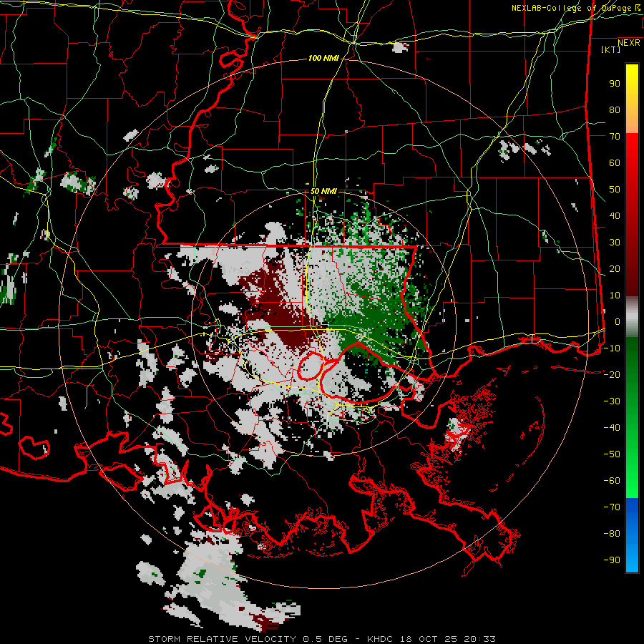Click the "NEXR" label above the color scale
This screenshot has height=644, width=644.
click(x=628, y=43)
